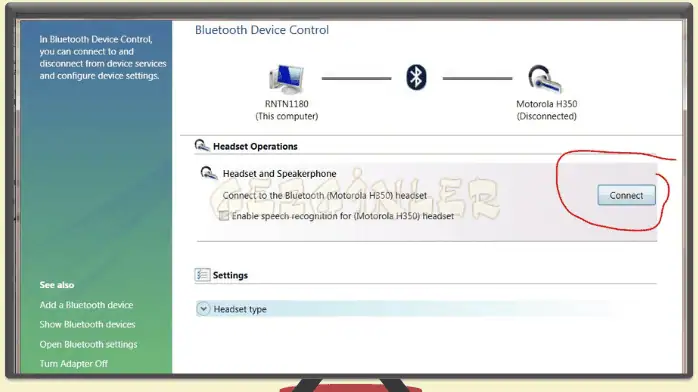Click the "RNTN1180" computer name
Screen dimensions: 698x392
pyautogui.click(x=287, y=104)
